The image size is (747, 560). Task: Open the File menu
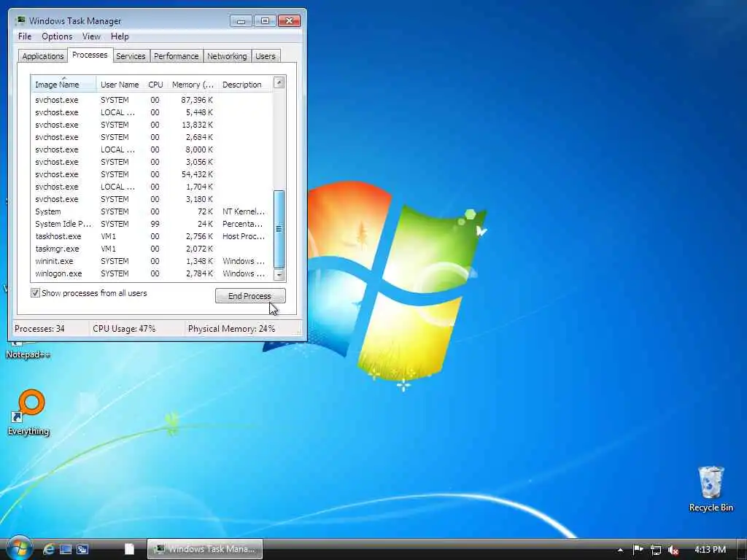(x=25, y=36)
